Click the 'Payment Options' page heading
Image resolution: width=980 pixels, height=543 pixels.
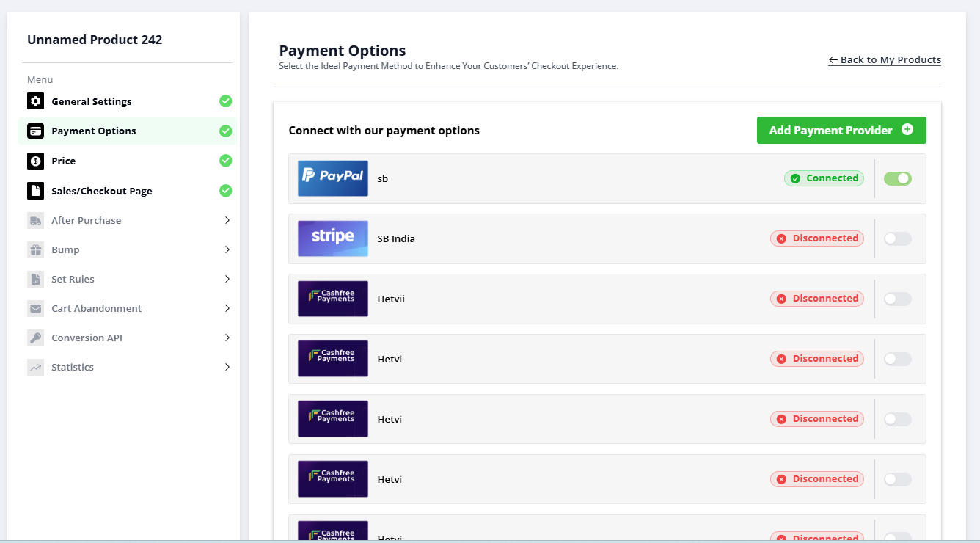coord(343,51)
